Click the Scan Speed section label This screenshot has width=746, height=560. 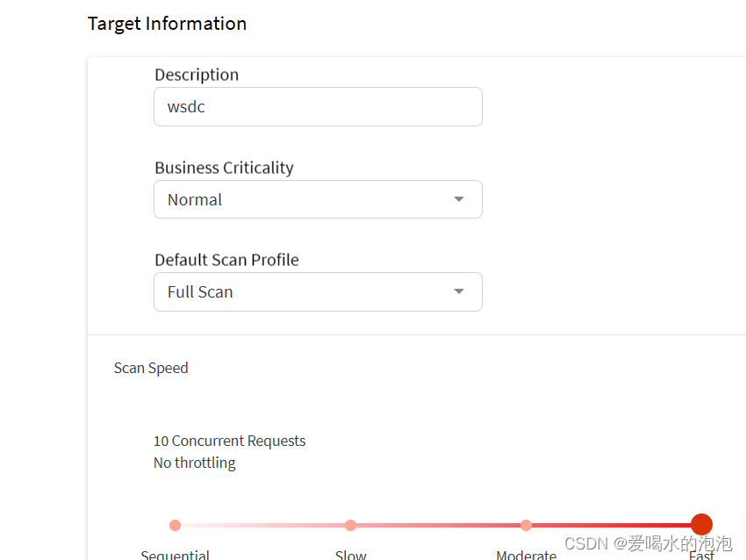(x=151, y=368)
